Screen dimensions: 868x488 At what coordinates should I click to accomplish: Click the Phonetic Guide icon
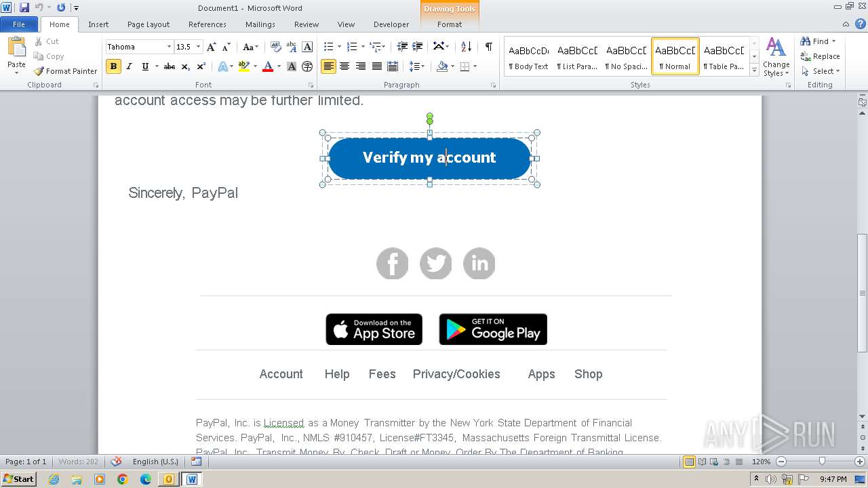coord(292,47)
